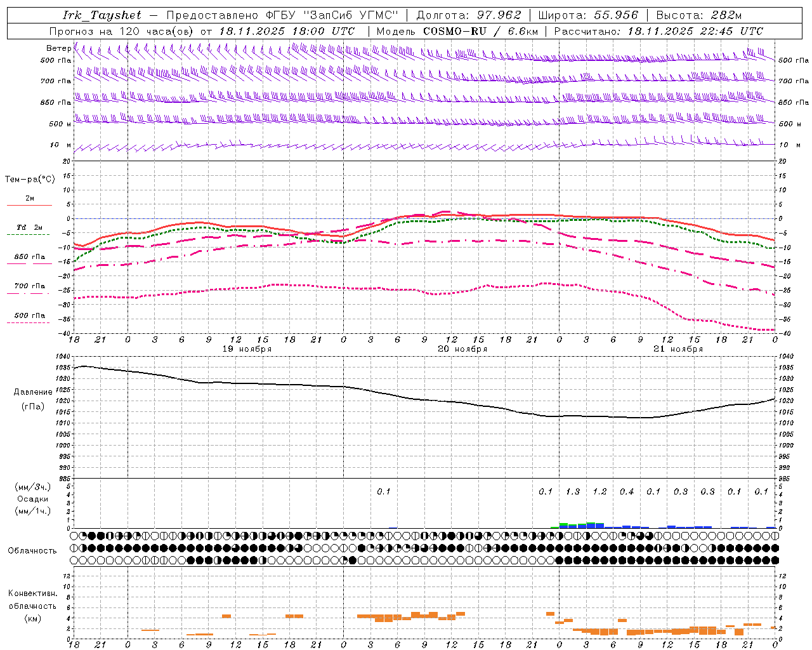Click the Td 2м legend entry
Screen dimensions: 812x650
30,227
